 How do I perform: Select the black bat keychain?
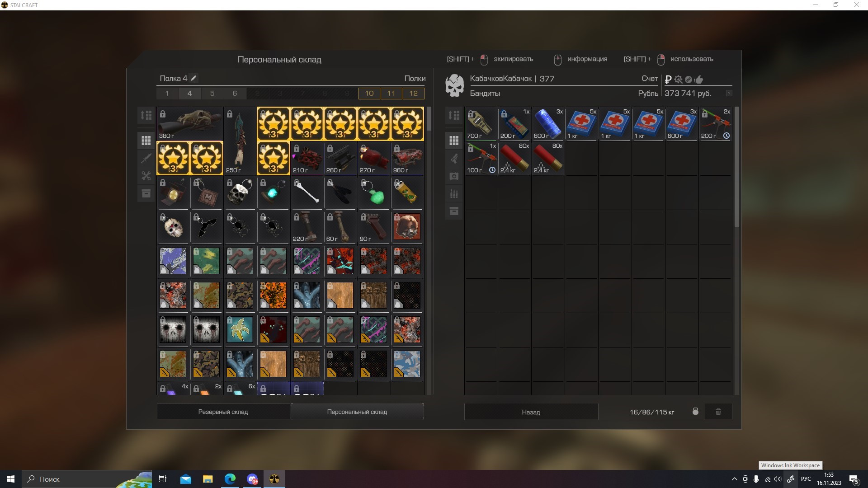point(207,227)
